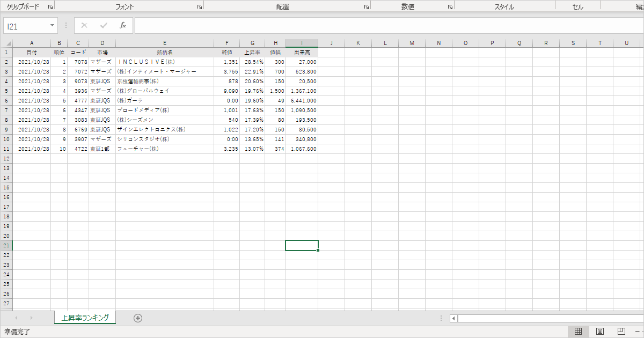
Task: Select column E header
Action: click(165, 43)
